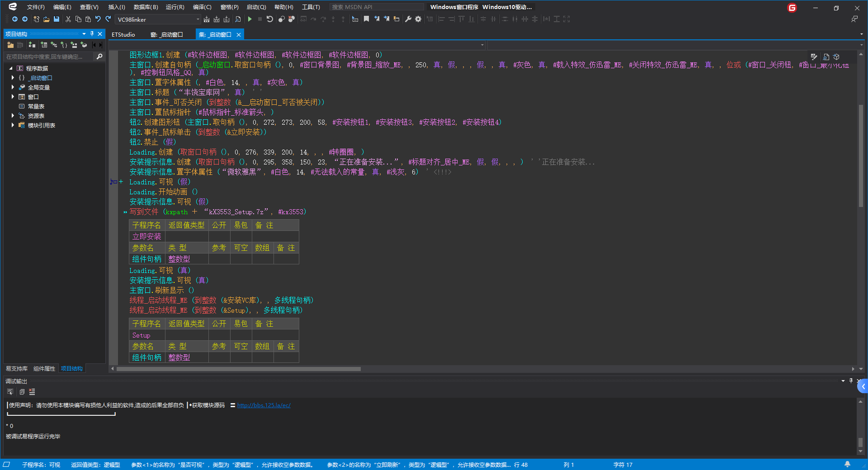
Task: Click the undo arrow icon
Action: (98, 19)
